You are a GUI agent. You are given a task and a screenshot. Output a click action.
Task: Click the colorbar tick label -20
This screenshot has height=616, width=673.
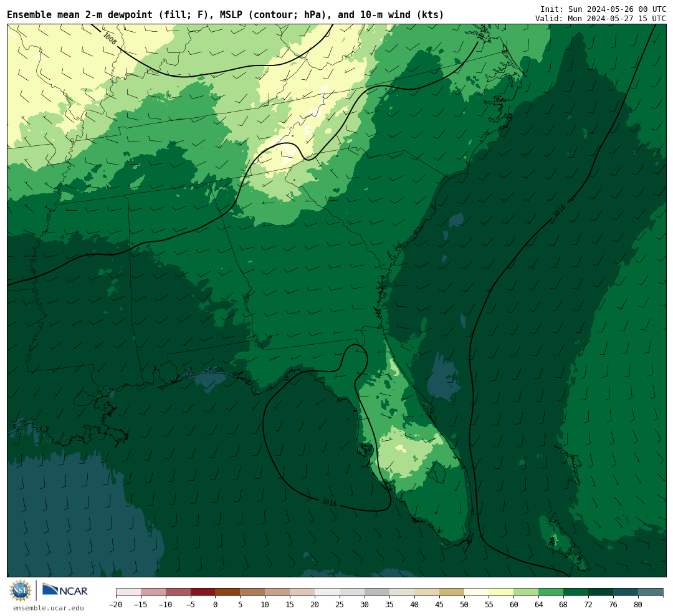(x=116, y=604)
